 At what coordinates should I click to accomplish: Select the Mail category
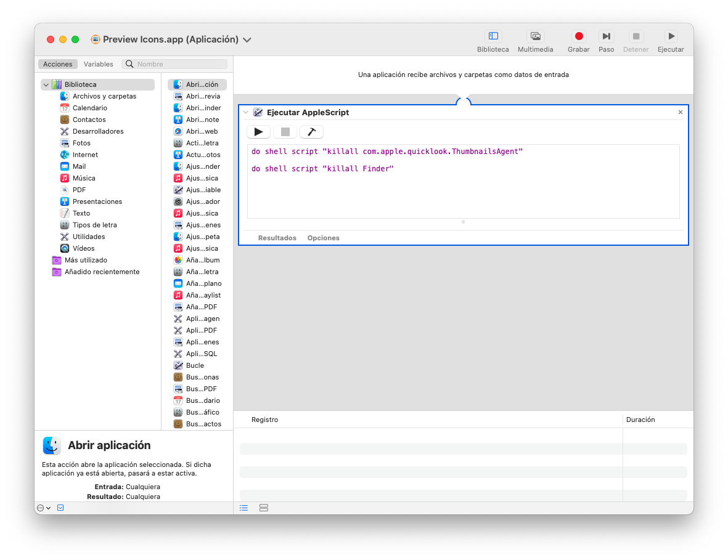pos(73,166)
